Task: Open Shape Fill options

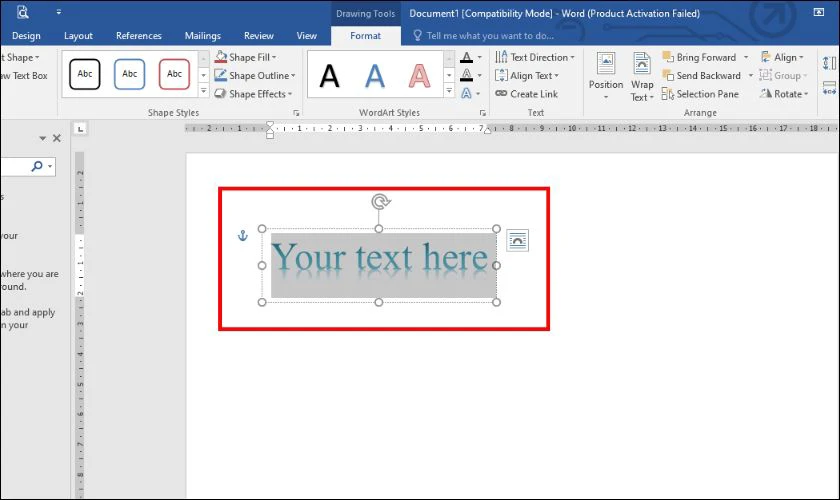Action: pos(246,57)
